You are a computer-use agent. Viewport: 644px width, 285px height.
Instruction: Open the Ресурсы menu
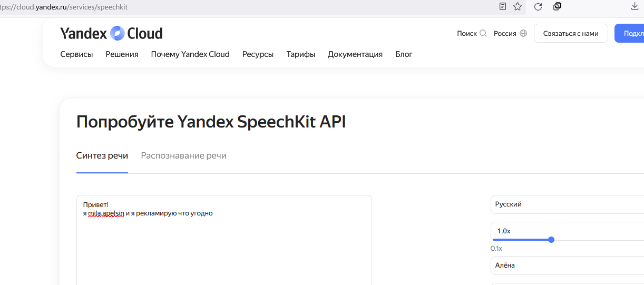pyautogui.click(x=258, y=54)
